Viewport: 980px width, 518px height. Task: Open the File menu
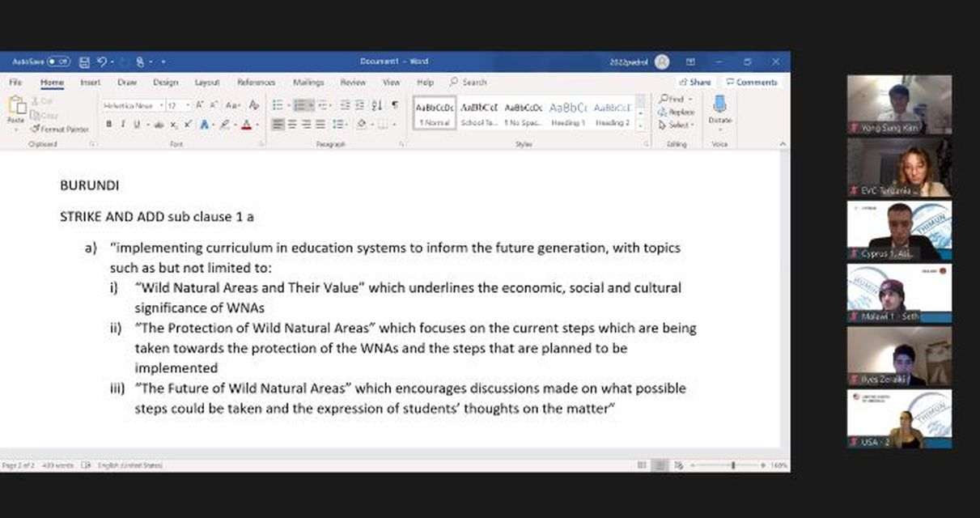[15, 82]
